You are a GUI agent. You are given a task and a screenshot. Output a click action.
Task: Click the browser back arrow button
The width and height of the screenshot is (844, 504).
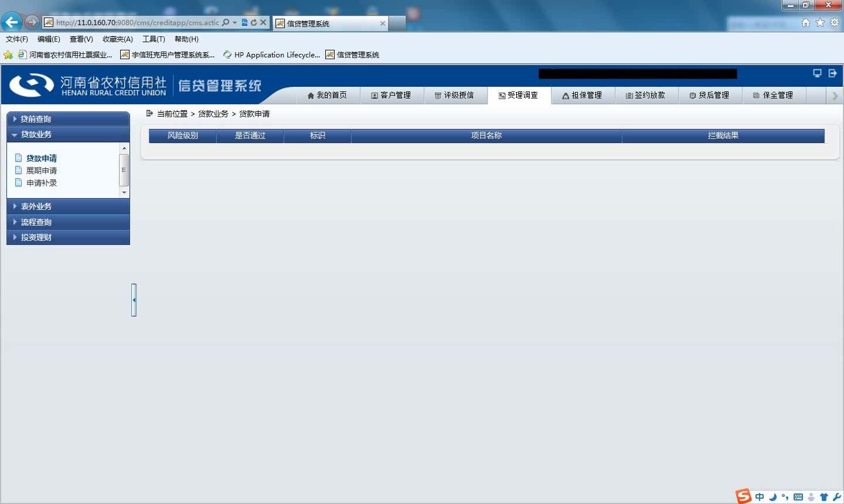pos(11,22)
